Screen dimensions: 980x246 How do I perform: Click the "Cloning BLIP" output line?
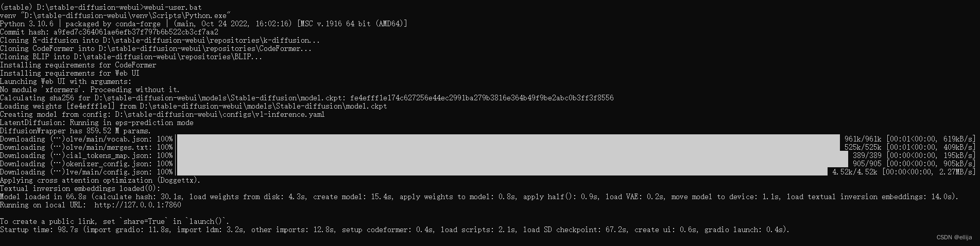(x=131, y=57)
